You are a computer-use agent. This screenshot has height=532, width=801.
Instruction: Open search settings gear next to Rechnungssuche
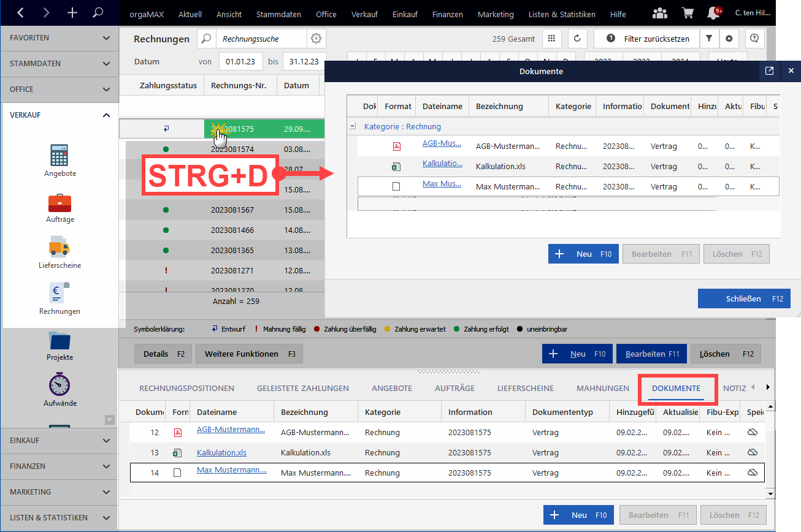316,39
